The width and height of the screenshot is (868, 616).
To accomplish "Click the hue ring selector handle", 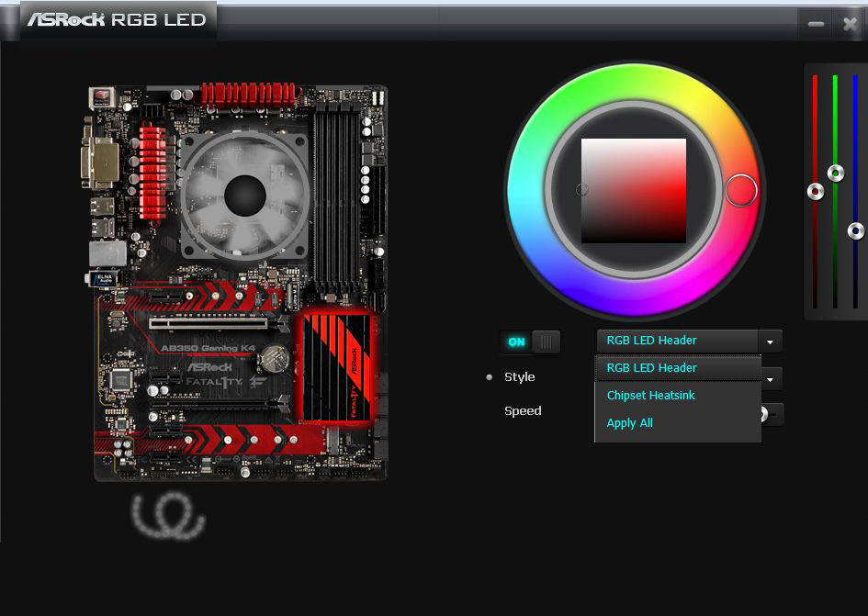I will click(740, 191).
